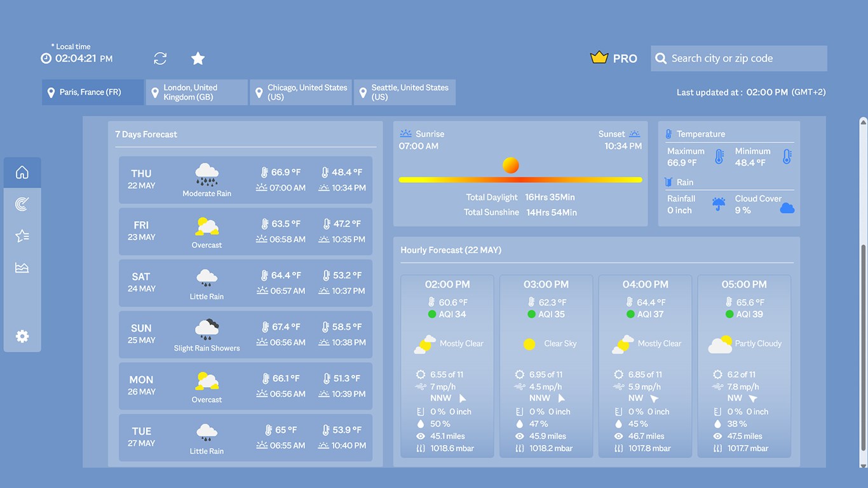868x488 pixels.
Task: Refresh the weather data with the refresh icon
Action: [x=159, y=58]
